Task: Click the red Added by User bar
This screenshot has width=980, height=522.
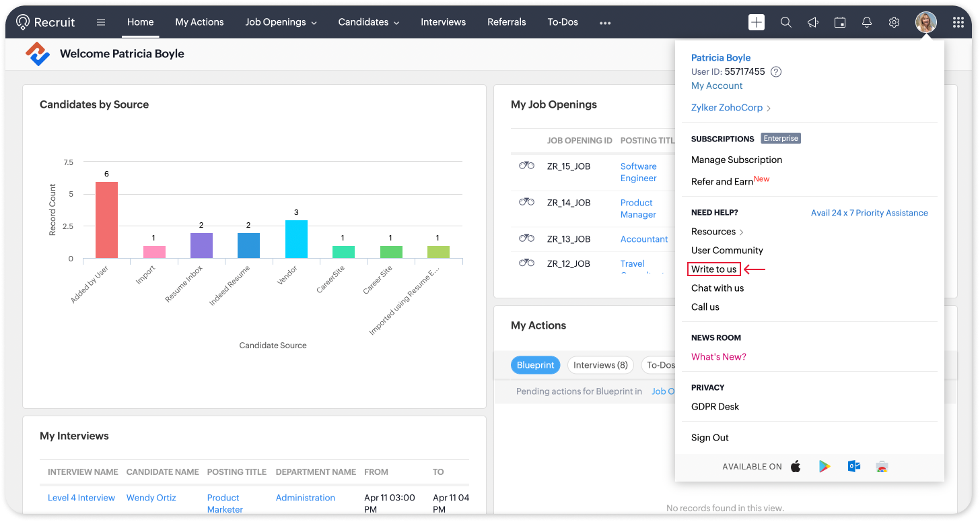Action: point(106,220)
